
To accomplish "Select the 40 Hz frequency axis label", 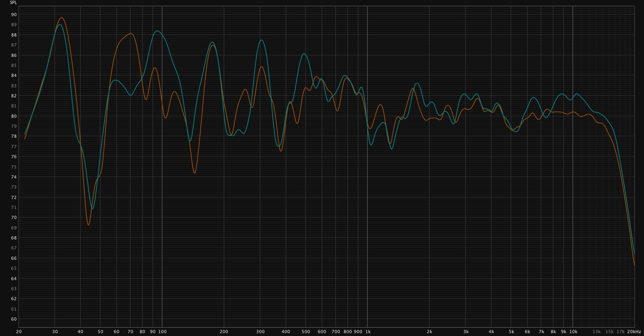I will pos(80,332).
